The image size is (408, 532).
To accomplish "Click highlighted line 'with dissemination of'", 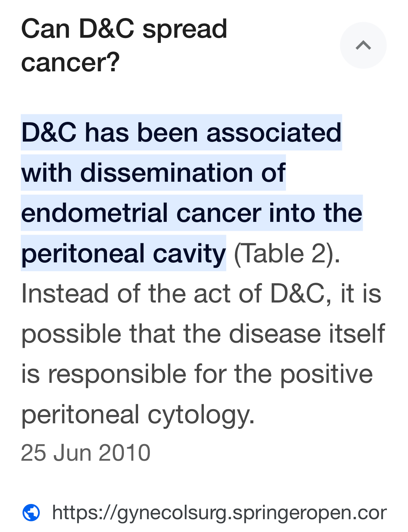I will [153, 172].
